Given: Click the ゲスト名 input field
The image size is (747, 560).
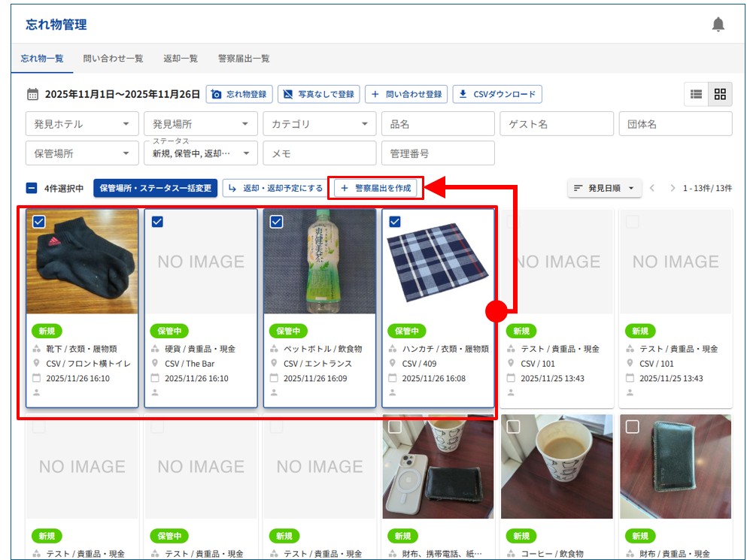Looking at the screenshot, I should [x=557, y=124].
